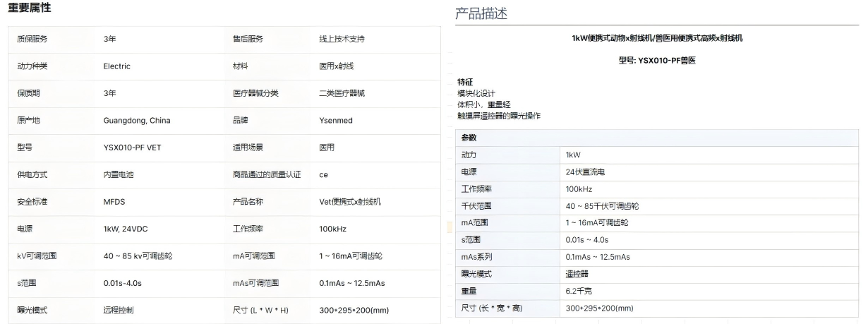Click the 产品描述 section heading

(481, 13)
